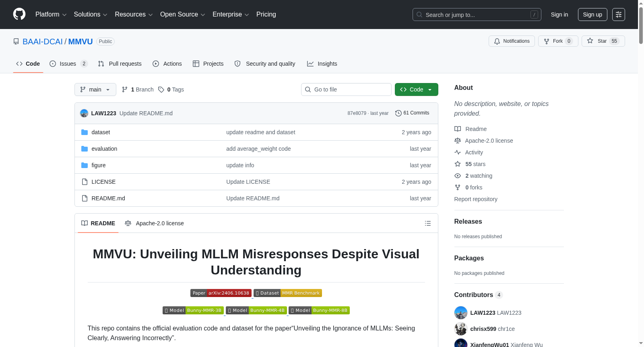Click the Sign up button
Viewport: 644px width, 347px height.
(592, 15)
